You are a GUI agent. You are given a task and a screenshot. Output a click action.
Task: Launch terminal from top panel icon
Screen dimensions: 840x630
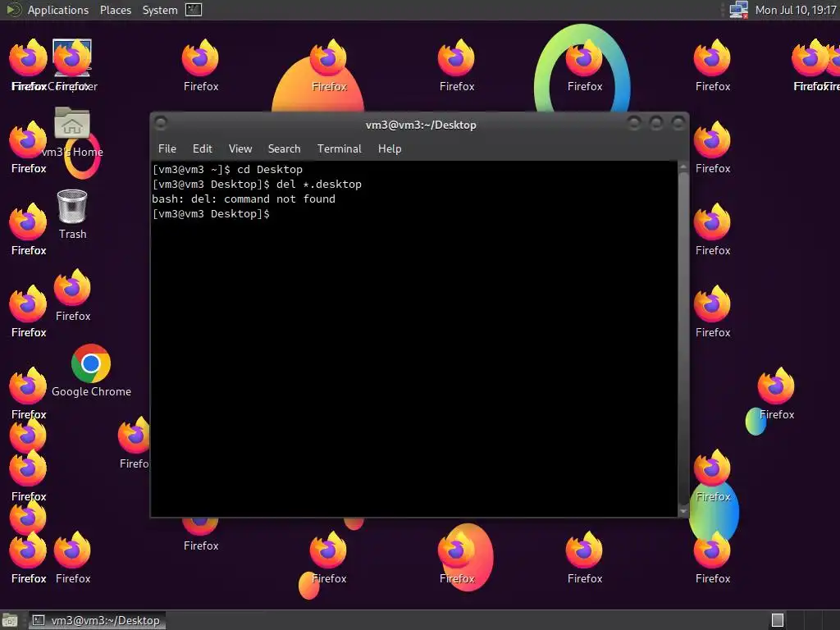click(194, 10)
